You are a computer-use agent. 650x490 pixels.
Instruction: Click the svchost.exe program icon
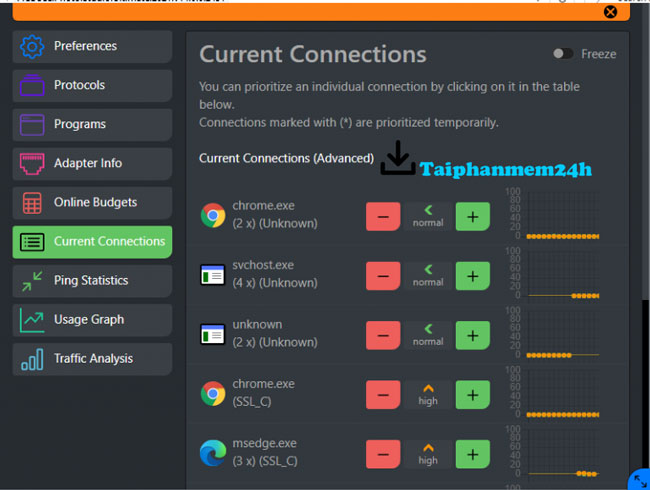point(213,274)
